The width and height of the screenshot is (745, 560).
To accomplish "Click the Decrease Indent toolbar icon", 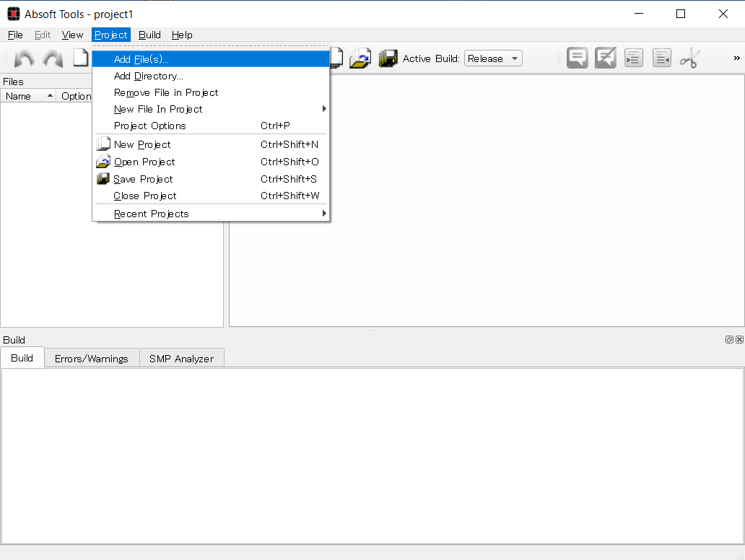I will point(662,58).
